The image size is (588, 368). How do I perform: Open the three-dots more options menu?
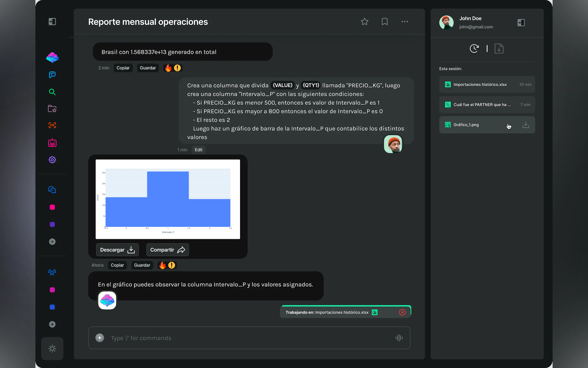click(405, 22)
